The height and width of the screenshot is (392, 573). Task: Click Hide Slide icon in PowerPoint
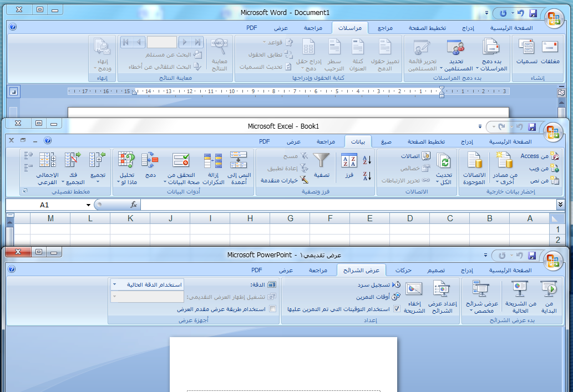[414, 289]
